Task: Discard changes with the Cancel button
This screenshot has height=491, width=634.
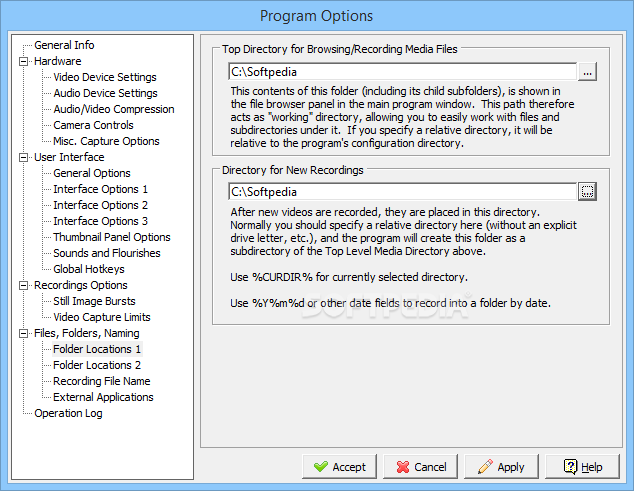Action: 421,467
